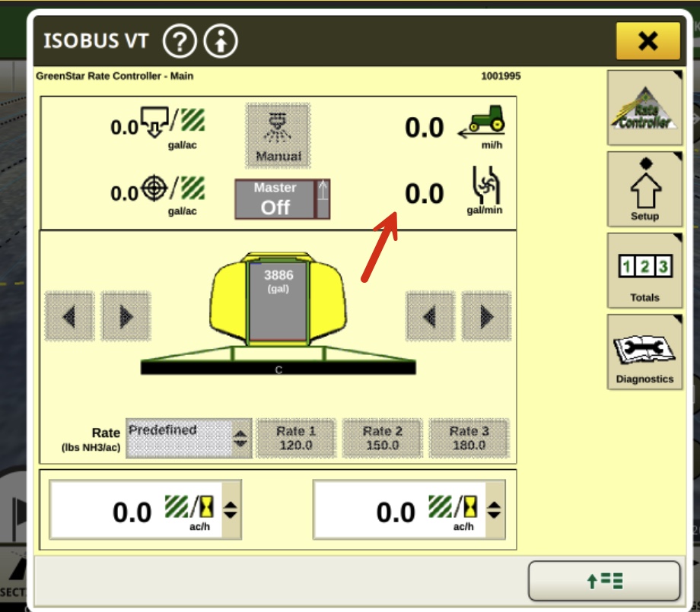
Task: Click the right-side section left-arrow button
Action: click(x=430, y=316)
